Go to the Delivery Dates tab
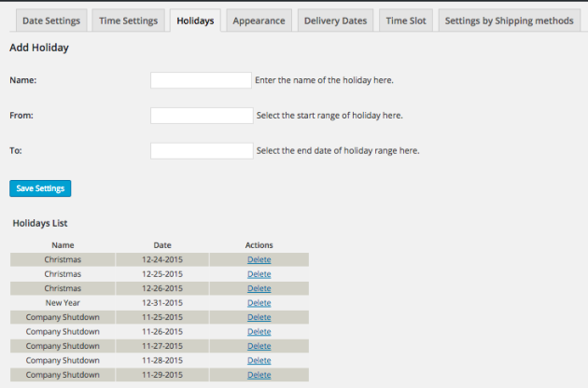 coord(335,21)
